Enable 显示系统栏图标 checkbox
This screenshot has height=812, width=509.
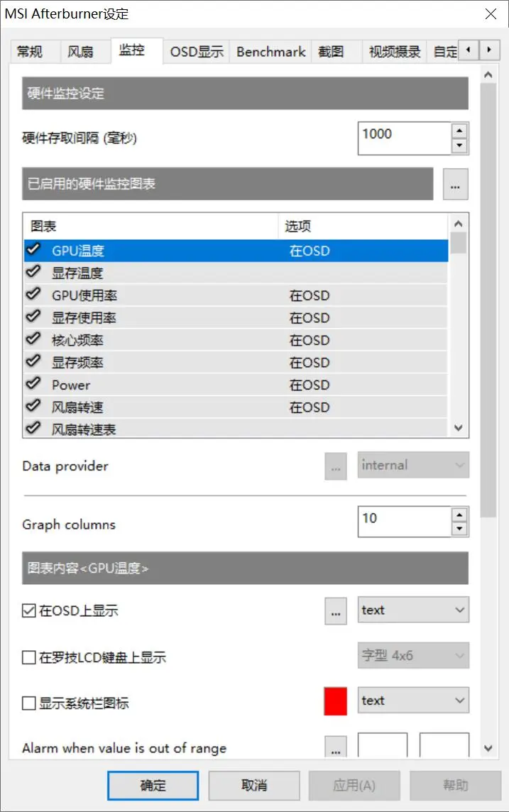click(x=29, y=703)
